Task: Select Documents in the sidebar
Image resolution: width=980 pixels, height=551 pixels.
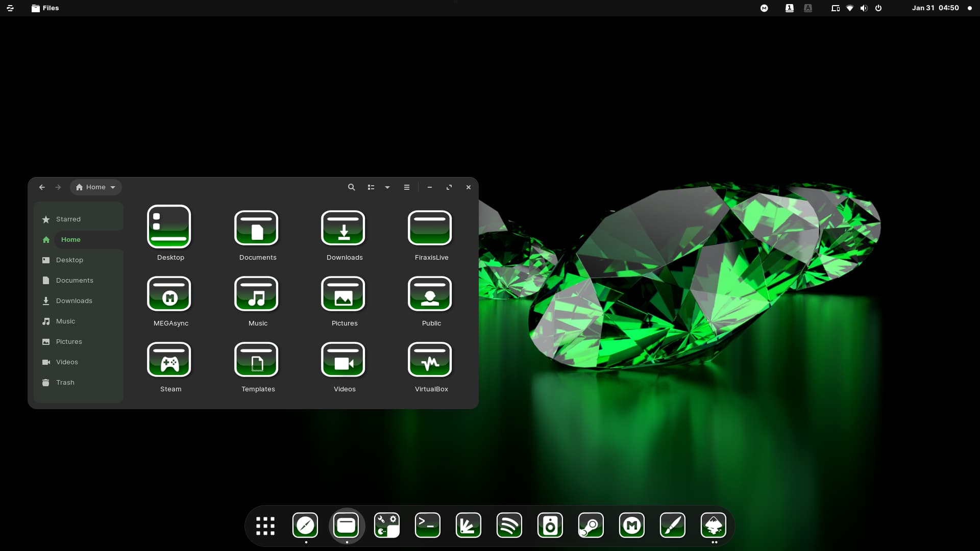Action: (79, 281)
